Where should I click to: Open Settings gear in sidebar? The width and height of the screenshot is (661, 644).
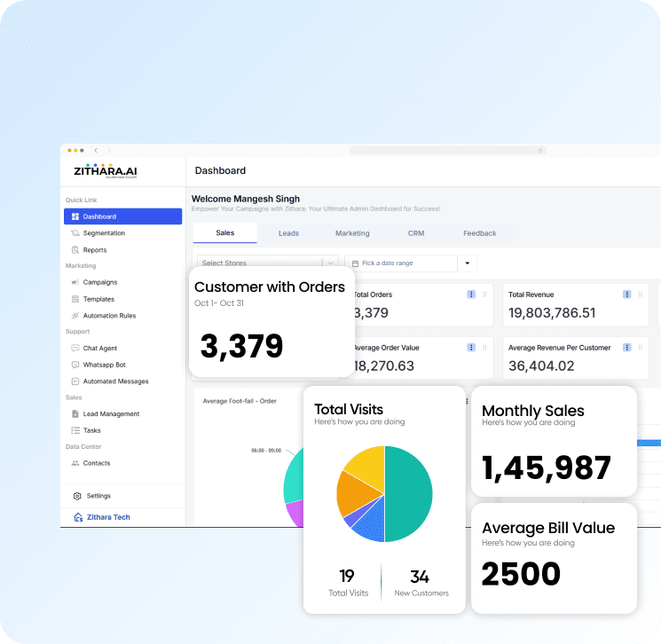point(77,496)
